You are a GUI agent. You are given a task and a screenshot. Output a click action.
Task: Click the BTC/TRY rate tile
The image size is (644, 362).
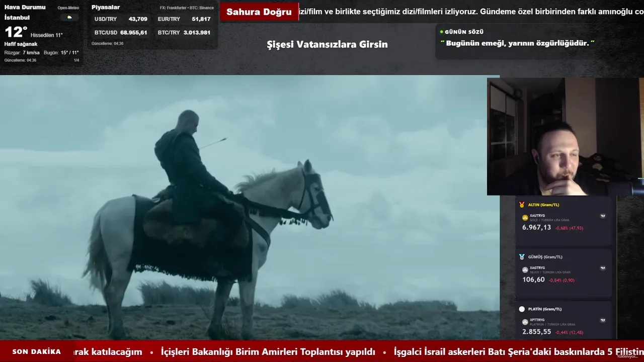pos(184,33)
